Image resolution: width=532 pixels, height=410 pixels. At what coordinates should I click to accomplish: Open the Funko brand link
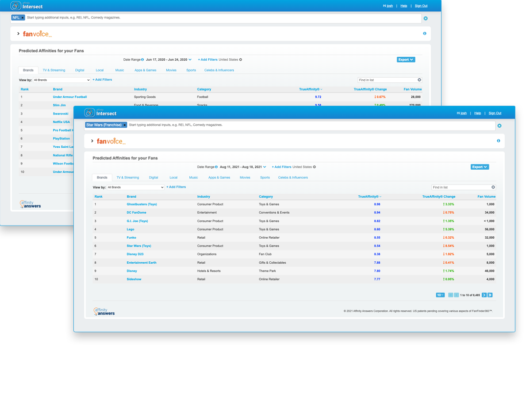point(132,238)
